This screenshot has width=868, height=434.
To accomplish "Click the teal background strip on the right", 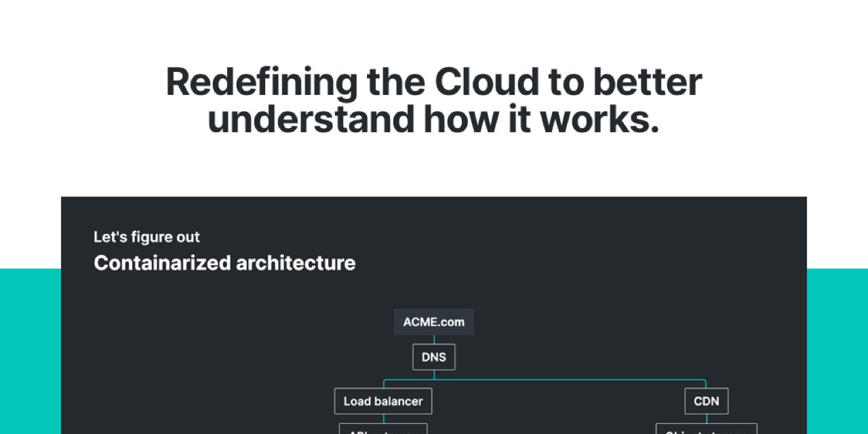I will click(x=837, y=353).
